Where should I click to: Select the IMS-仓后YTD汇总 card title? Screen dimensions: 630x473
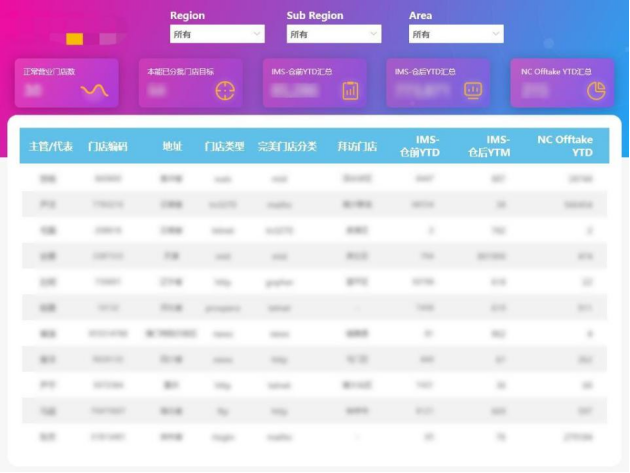pyautogui.click(x=425, y=72)
